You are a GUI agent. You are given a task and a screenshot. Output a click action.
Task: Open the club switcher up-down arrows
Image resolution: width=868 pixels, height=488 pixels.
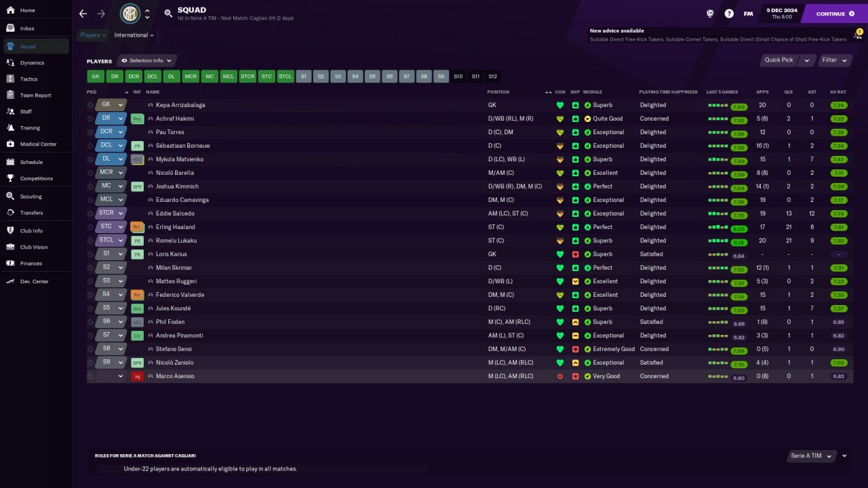[x=147, y=14]
